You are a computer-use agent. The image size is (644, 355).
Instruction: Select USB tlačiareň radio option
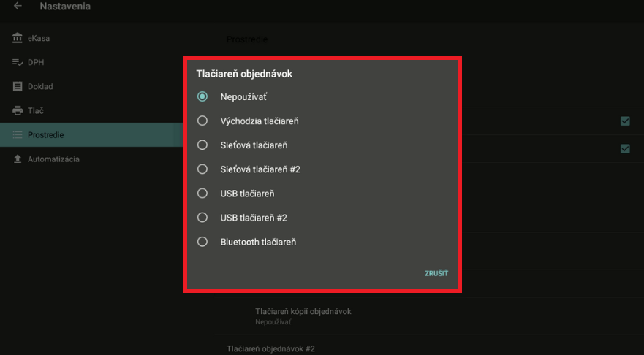[x=202, y=194]
